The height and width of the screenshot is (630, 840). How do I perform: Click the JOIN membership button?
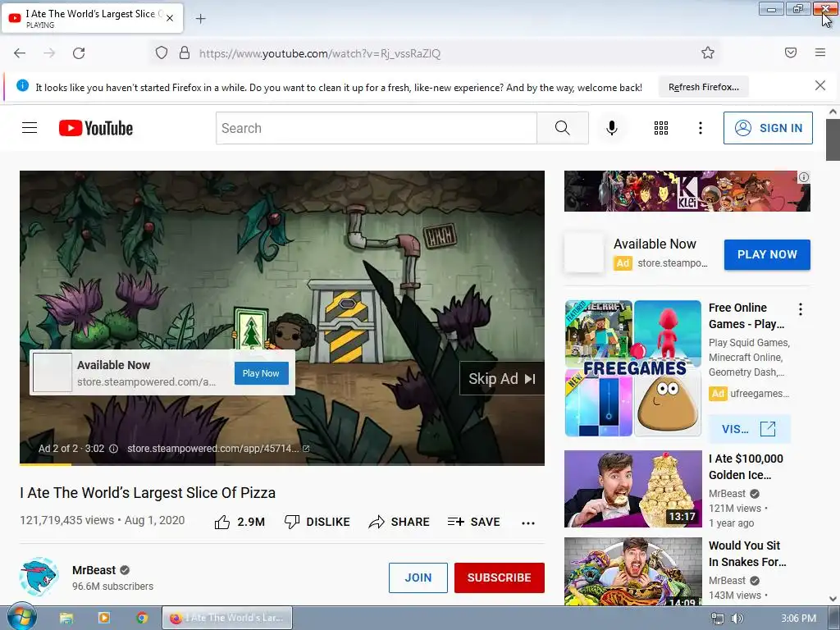coord(418,577)
